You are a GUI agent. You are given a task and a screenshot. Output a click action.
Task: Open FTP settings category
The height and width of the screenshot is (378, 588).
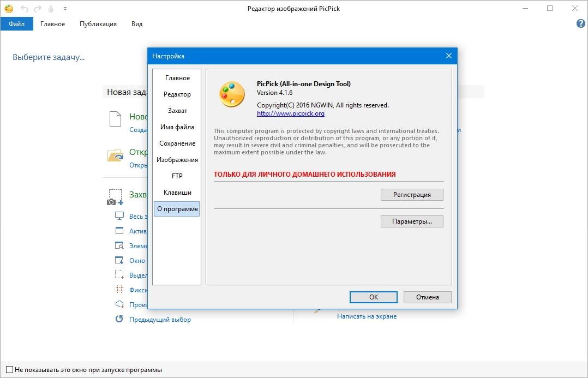pos(177,176)
